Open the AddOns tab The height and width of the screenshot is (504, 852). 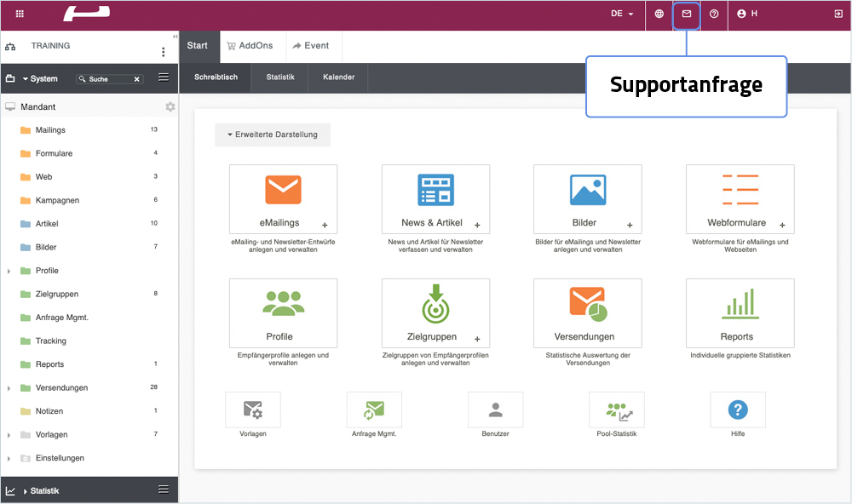(250, 46)
